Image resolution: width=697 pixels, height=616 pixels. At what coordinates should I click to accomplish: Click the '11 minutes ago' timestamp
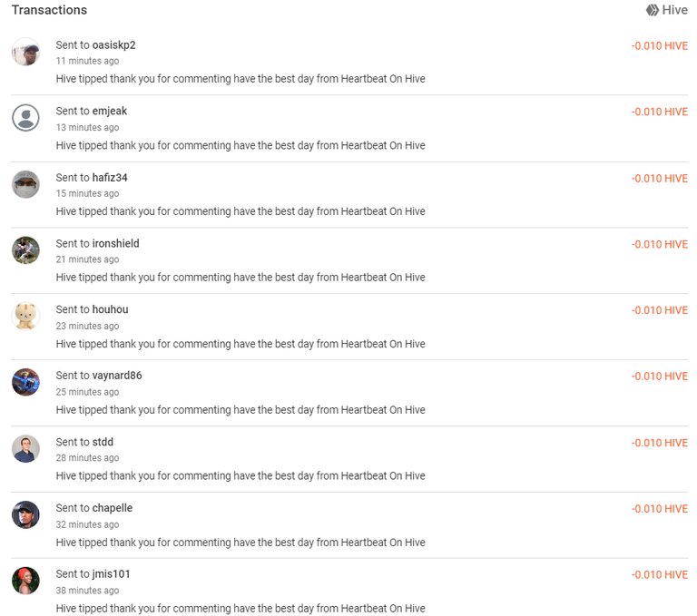[87, 61]
